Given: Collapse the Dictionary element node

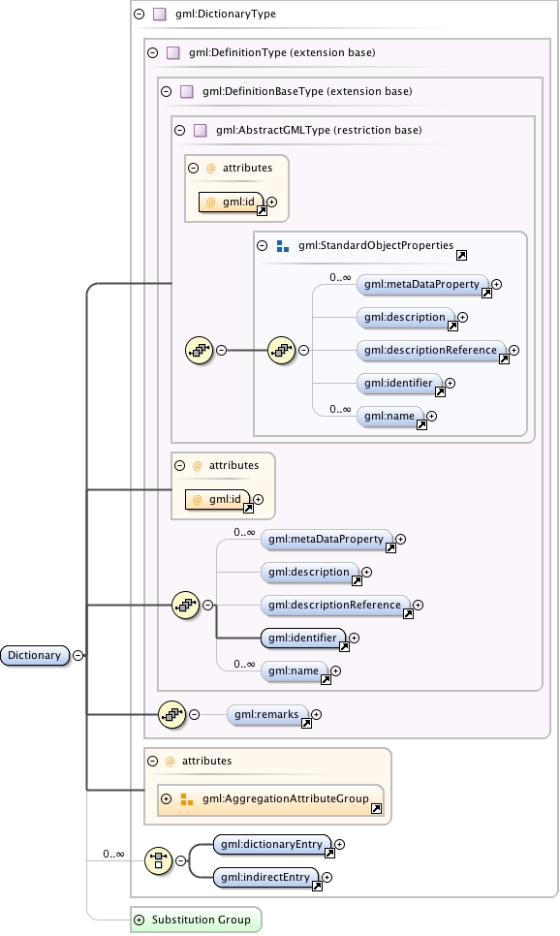Looking at the screenshot, I should point(78,655).
